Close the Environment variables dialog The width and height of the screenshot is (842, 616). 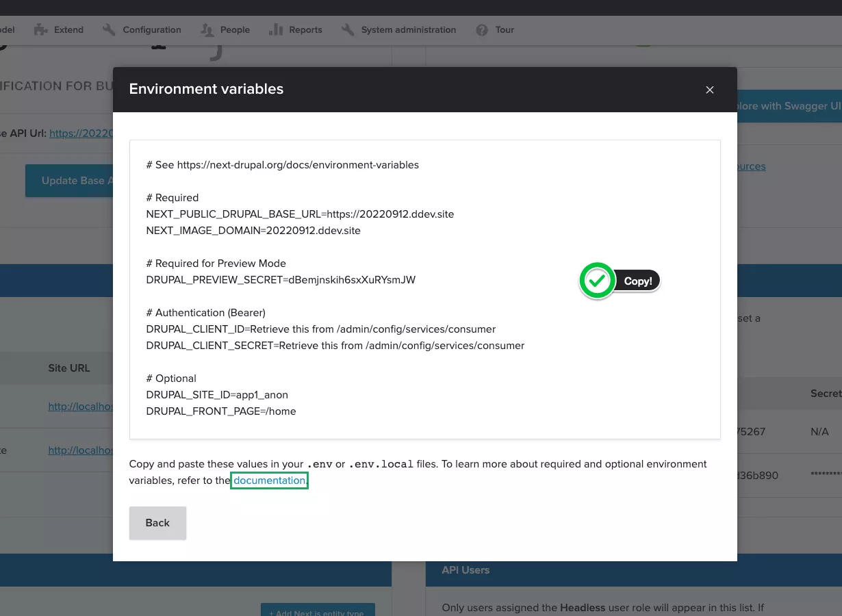710,90
